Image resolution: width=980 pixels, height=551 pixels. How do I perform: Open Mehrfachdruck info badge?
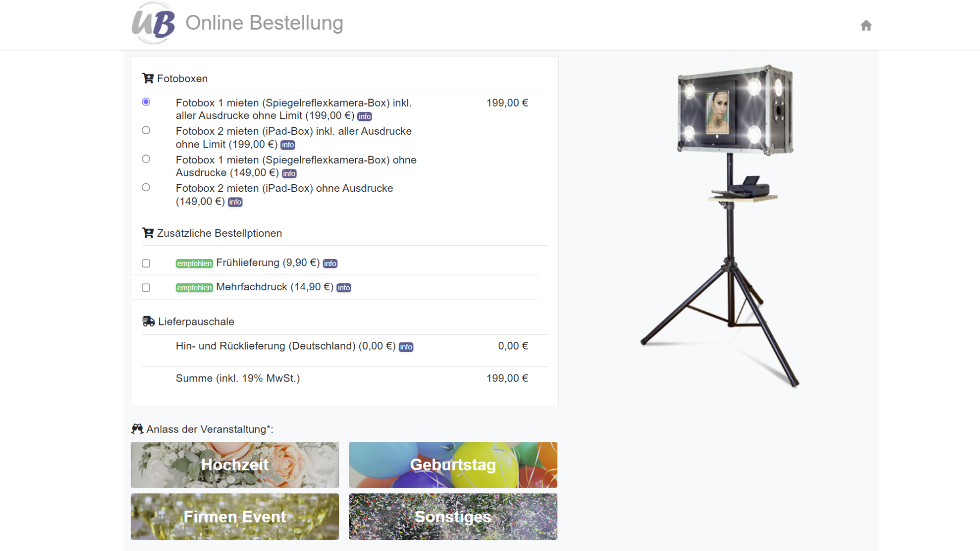[x=344, y=288]
